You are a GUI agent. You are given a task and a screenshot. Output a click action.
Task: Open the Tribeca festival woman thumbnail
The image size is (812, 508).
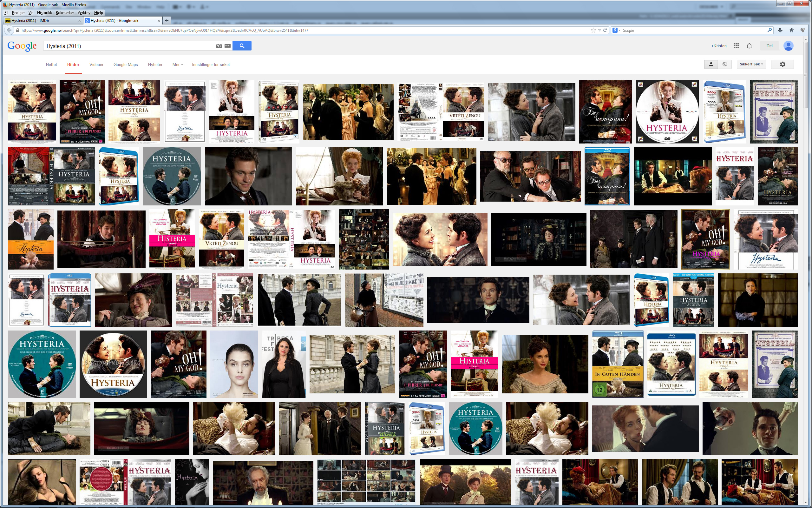coord(284,364)
